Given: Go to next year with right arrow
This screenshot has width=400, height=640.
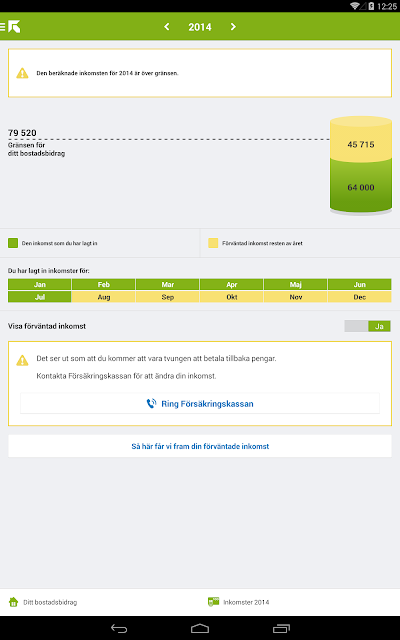Looking at the screenshot, I should pyautogui.click(x=233, y=27).
